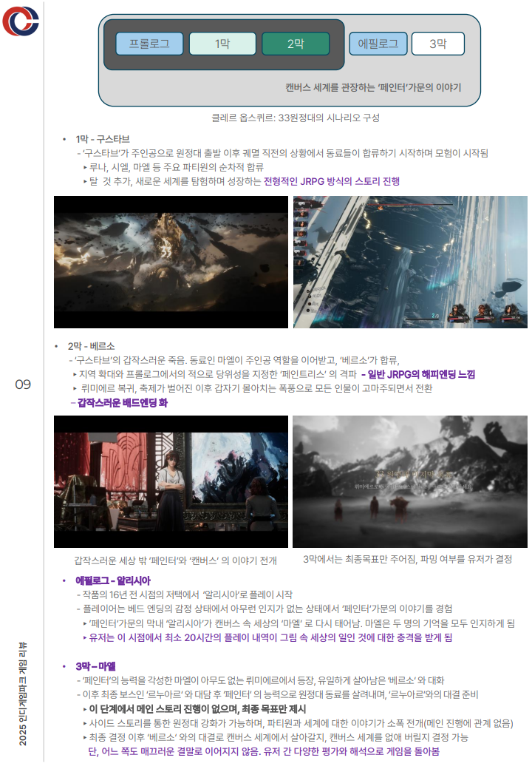
Task: Open the golden monolith cutscene image
Action: [x=171, y=262]
